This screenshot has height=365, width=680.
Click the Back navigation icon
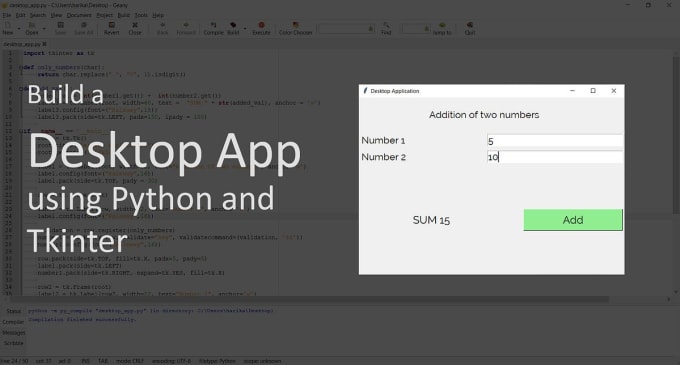point(162,25)
